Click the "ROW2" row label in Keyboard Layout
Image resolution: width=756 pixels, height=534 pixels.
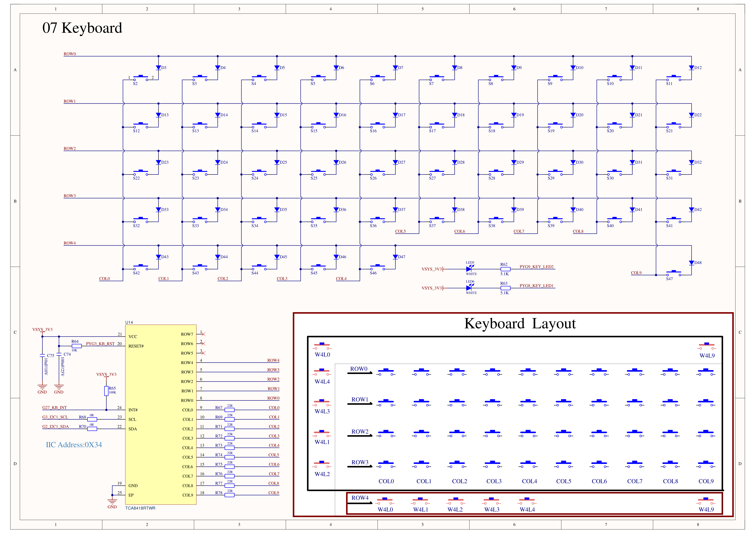pos(360,432)
